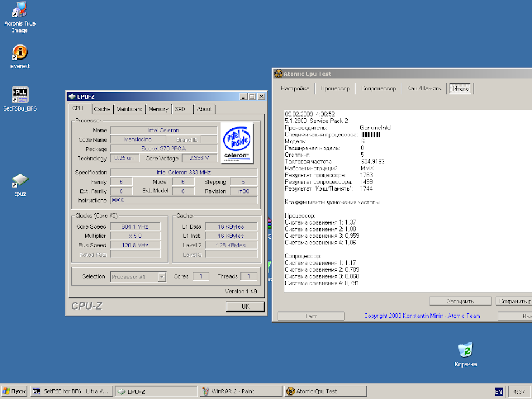Activate the CPU-Z taskbar button
This screenshot has width=532, height=399.
pos(156,391)
